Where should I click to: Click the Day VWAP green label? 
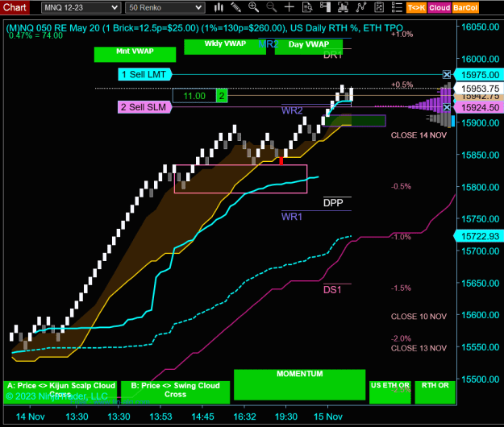click(309, 47)
